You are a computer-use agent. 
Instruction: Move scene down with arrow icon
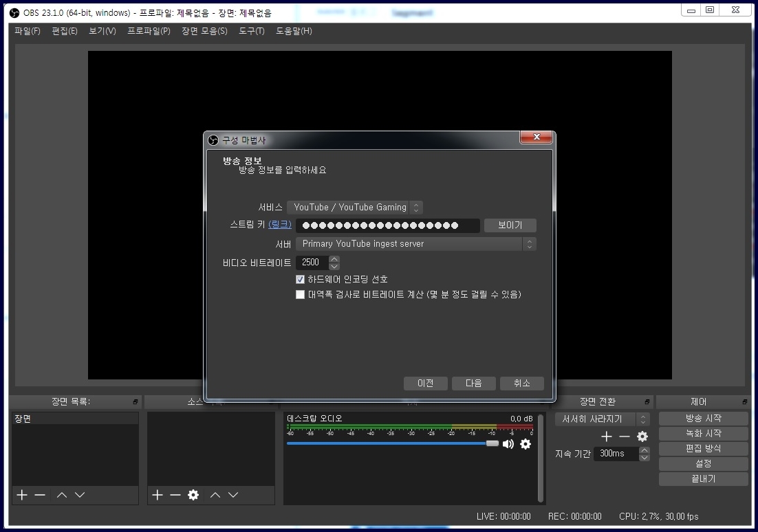click(x=80, y=495)
